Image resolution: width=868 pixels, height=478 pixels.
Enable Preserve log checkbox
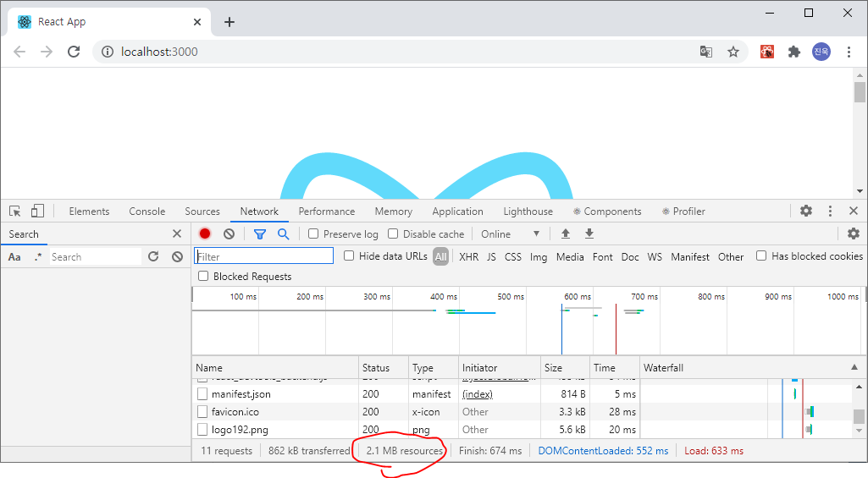[x=313, y=234]
